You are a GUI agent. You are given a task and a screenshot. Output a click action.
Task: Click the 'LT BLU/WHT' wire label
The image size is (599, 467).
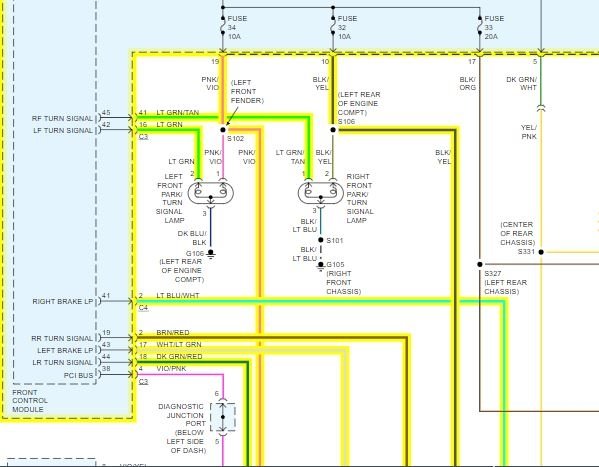tap(178, 295)
